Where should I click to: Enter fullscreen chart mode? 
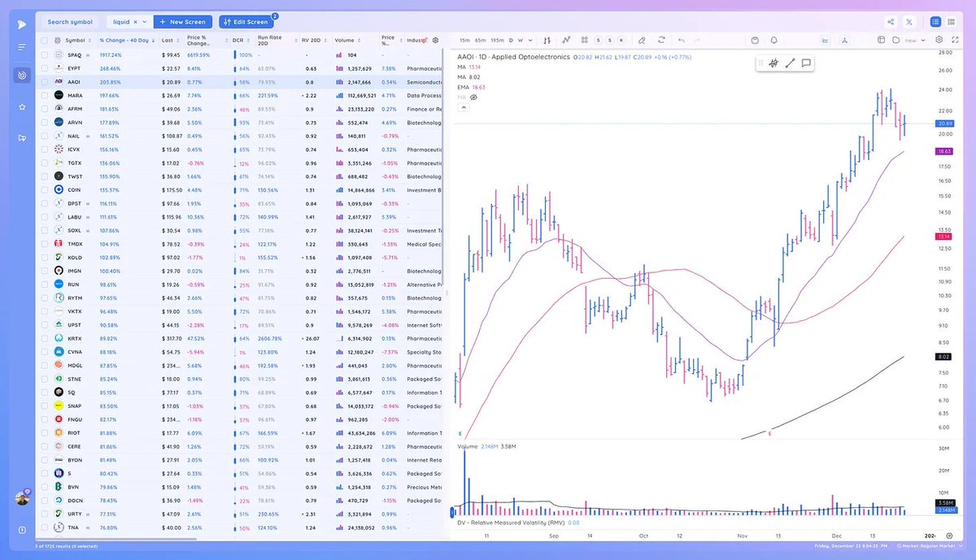point(955,40)
